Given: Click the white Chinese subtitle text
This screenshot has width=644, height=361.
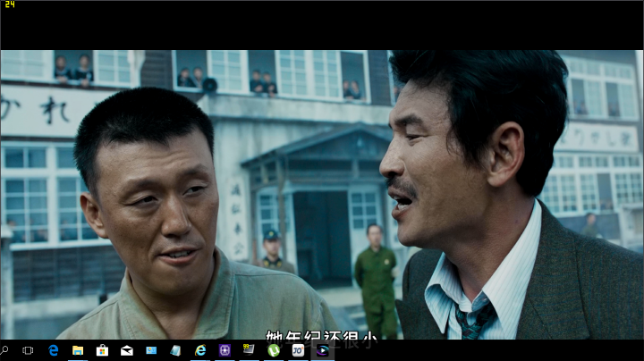Looking at the screenshot, I should pyautogui.click(x=320, y=334).
